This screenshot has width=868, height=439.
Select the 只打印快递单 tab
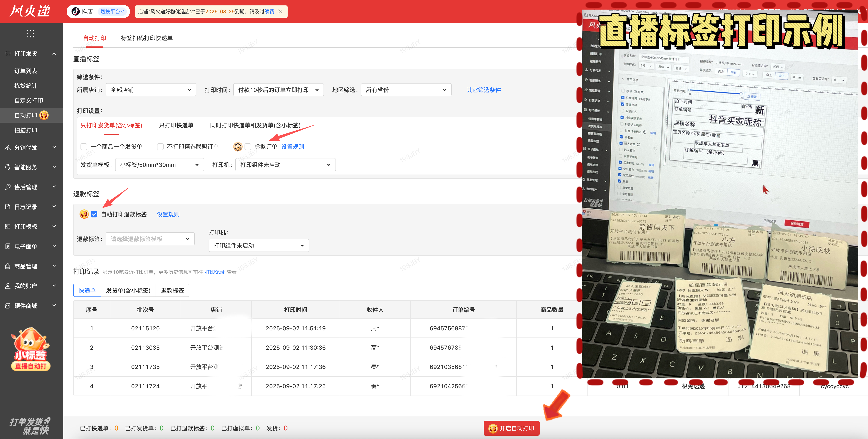(176, 125)
